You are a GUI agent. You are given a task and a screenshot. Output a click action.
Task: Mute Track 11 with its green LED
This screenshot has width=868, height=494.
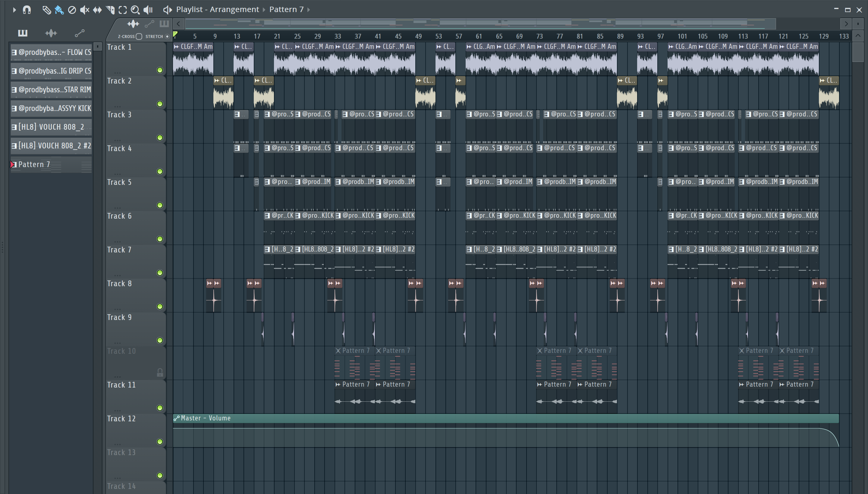tap(160, 408)
